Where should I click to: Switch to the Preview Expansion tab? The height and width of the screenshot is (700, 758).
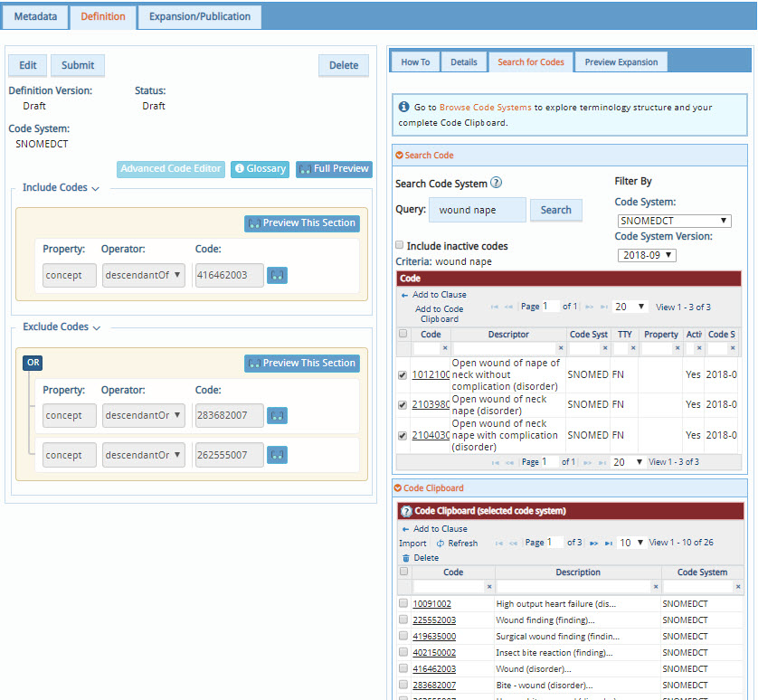click(621, 62)
